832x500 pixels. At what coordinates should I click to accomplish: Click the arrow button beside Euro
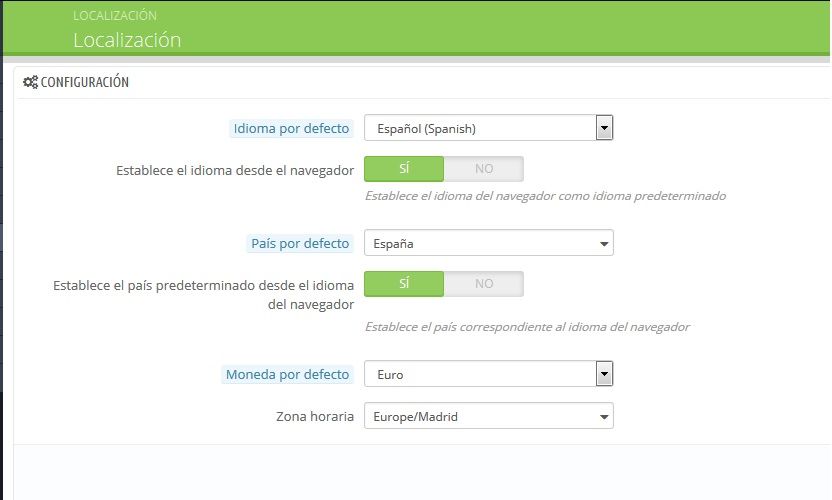pyautogui.click(x=604, y=374)
